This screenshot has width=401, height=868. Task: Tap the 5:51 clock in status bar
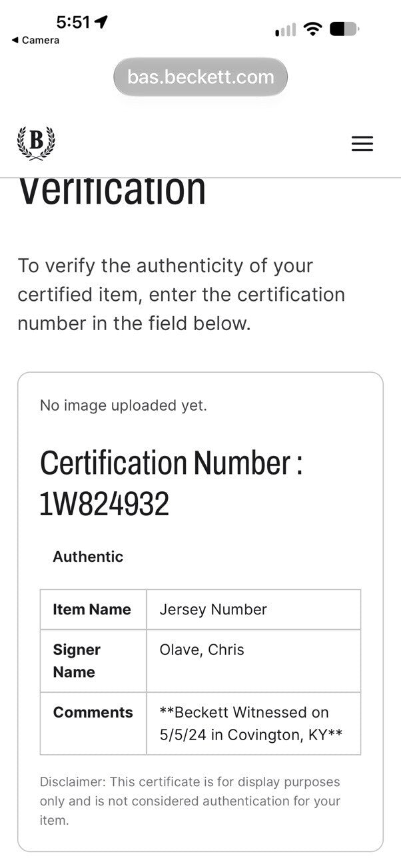tap(73, 22)
